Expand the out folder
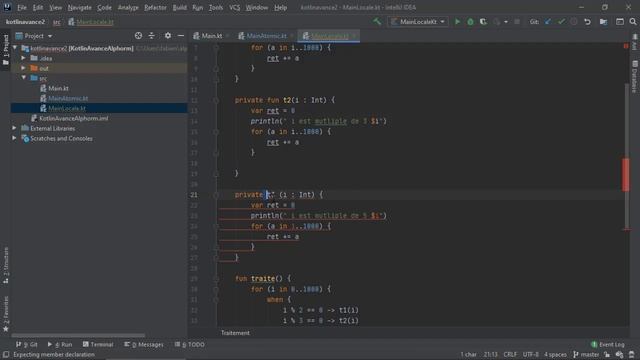640x360 pixels. pyautogui.click(x=23, y=68)
